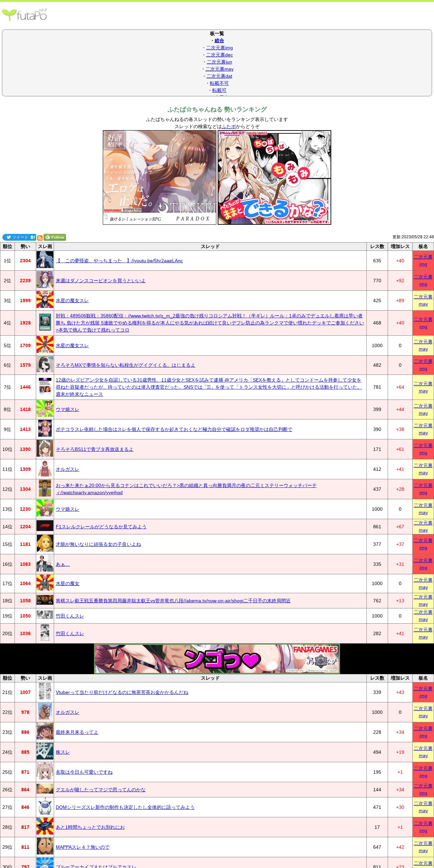Follow the ふたポ link in the description
The image size is (434, 868).
point(229,126)
